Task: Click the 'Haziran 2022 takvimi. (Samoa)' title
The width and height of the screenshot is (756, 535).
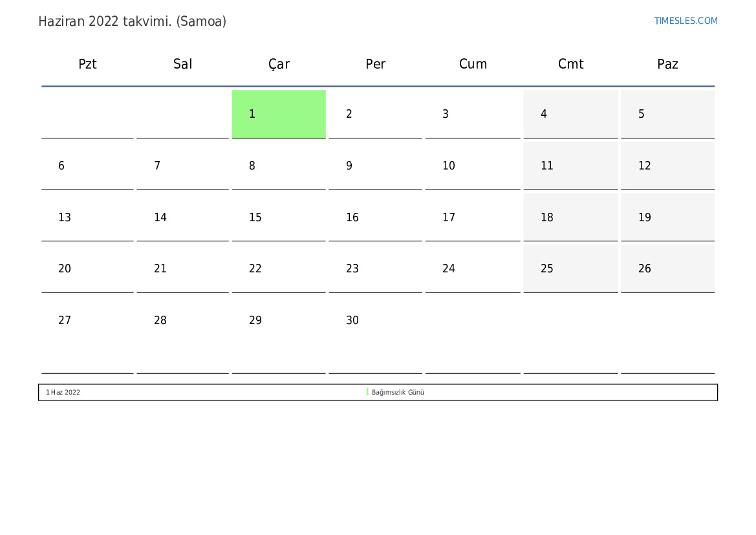Action: coord(133,21)
